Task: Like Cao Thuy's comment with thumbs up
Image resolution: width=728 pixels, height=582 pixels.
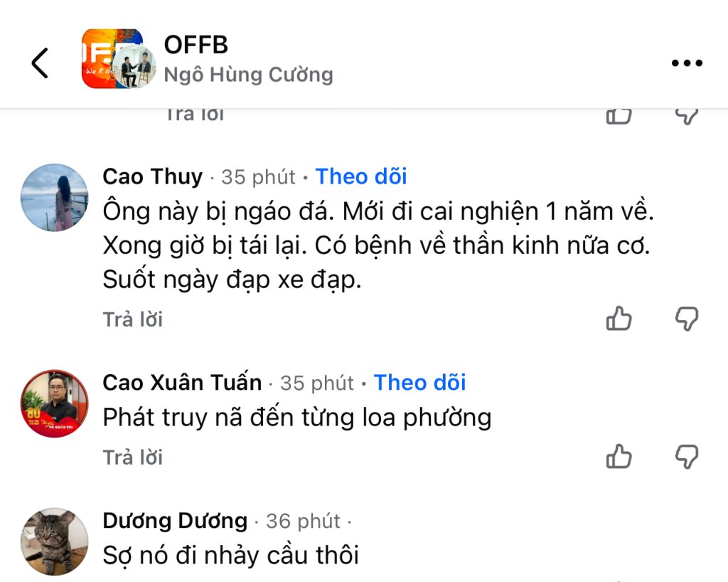Action: click(x=619, y=319)
